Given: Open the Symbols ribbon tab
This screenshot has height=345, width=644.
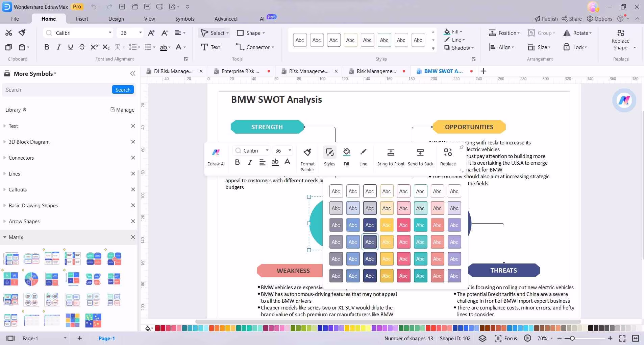Looking at the screenshot, I should point(184,19).
